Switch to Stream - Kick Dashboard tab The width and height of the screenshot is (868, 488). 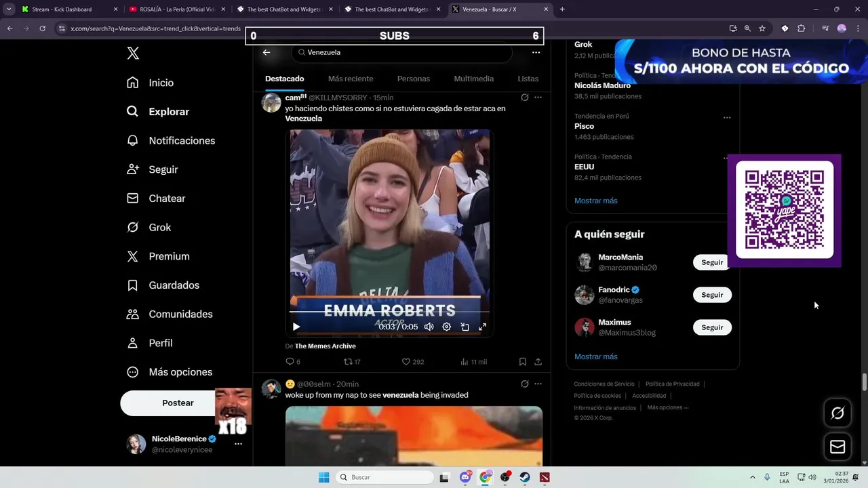(x=70, y=9)
